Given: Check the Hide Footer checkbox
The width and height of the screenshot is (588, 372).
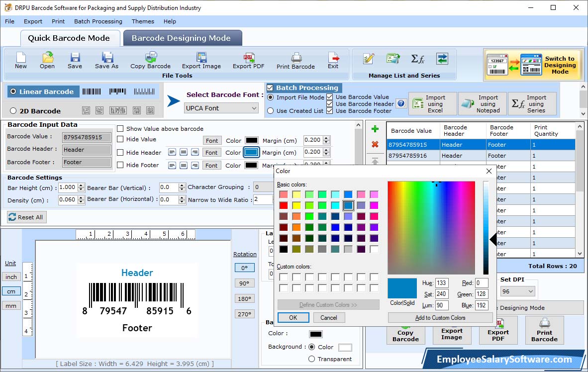Looking at the screenshot, I should pyautogui.click(x=120, y=165).
